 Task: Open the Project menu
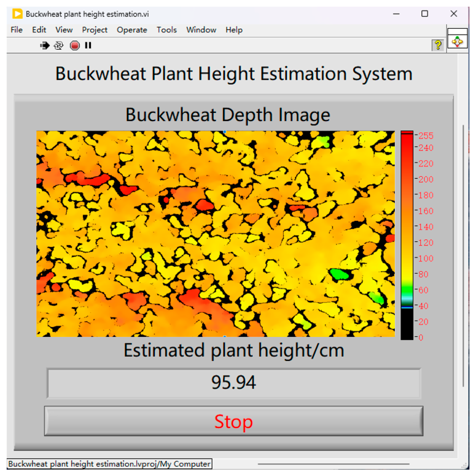[94, 30]
